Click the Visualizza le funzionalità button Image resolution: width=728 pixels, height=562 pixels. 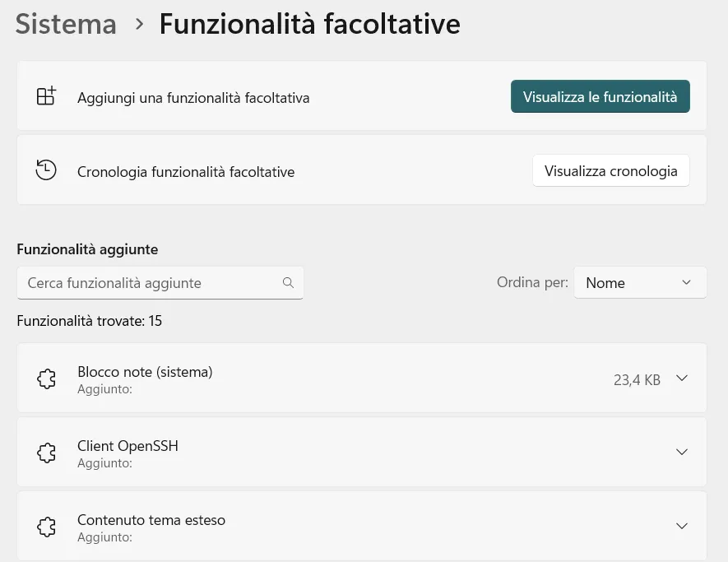click(600, 96)
